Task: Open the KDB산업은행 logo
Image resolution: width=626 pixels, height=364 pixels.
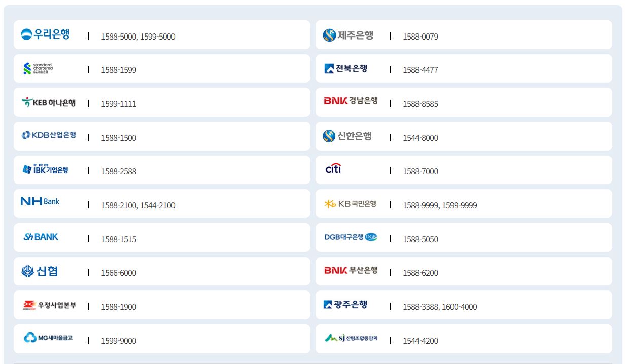Action: (x=49, y=135)
